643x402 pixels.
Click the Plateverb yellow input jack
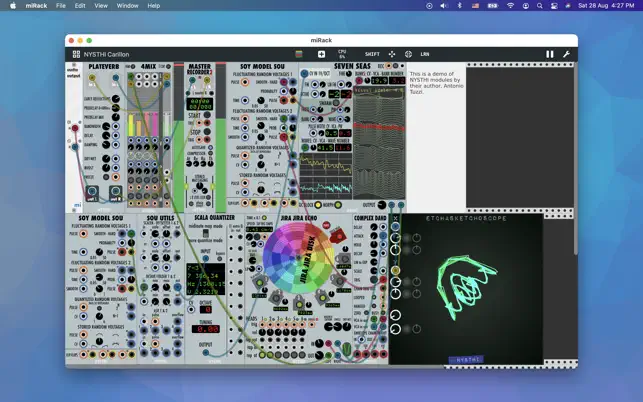(92, 78)
